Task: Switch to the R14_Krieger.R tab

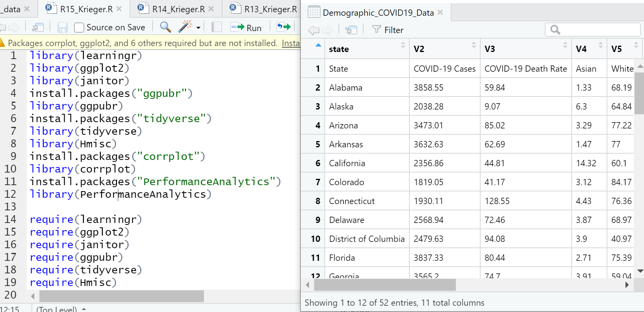Action: pyautogui.click(x=178, y=9)
